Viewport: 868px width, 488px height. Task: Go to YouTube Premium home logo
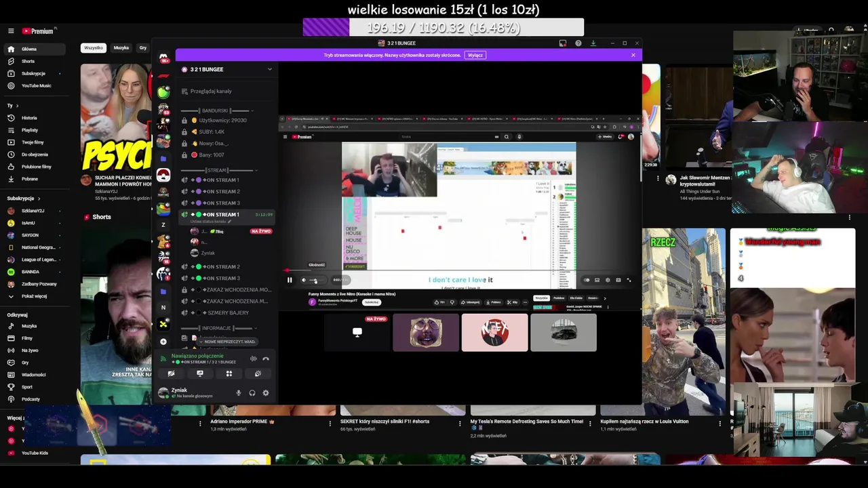click(38, 31)
